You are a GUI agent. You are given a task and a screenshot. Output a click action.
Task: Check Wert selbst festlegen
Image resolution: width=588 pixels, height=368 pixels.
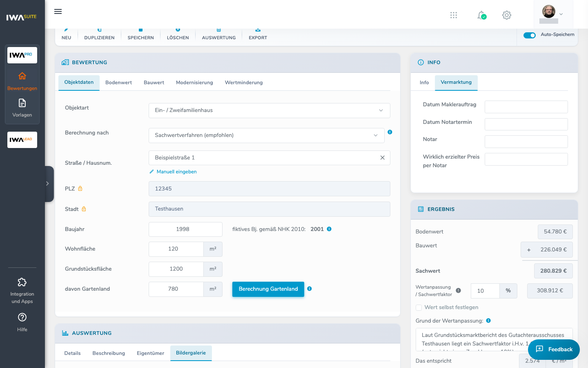[x=419, y=307]
